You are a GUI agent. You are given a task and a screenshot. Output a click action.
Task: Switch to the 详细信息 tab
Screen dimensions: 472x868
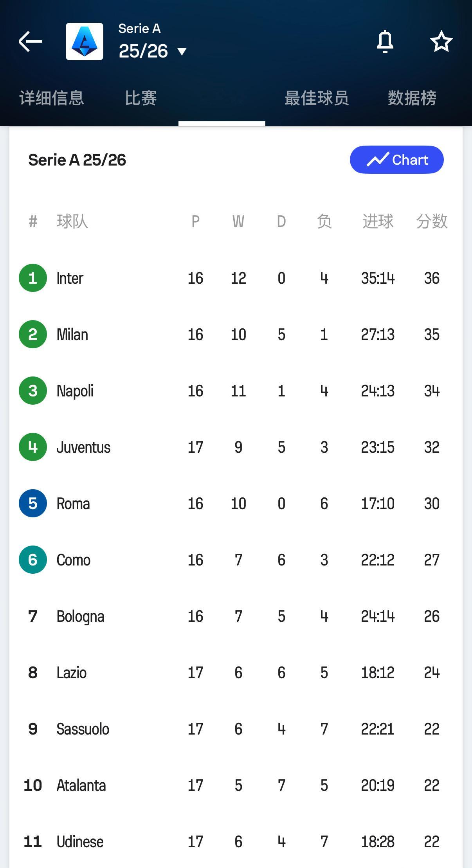point(52,98)
